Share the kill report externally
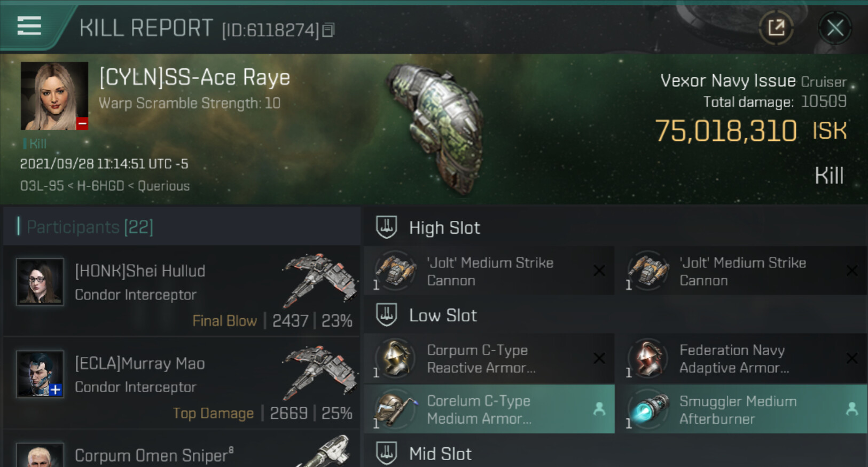The height and width of the screenshot is (467, 868). 776,27
